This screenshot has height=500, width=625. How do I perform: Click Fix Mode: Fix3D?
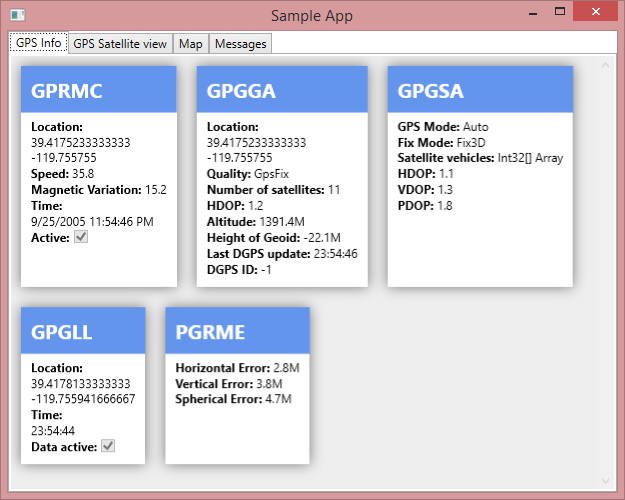442,143
